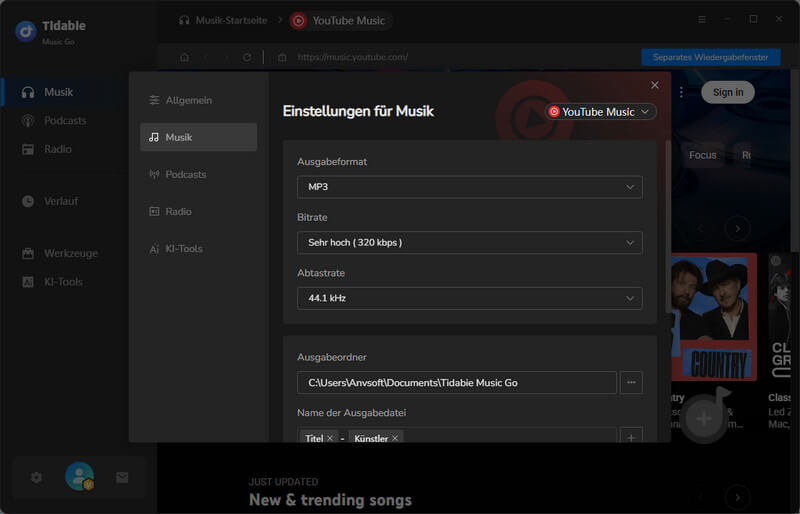Open the hamburger menu in title bar
The height and width of the screenshot is (514, 800).
pyautogui.click(x=702, y=19)
